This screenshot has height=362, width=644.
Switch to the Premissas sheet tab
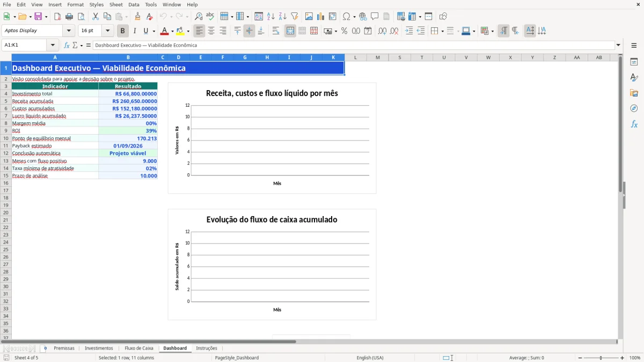click(x=64, y=349)
